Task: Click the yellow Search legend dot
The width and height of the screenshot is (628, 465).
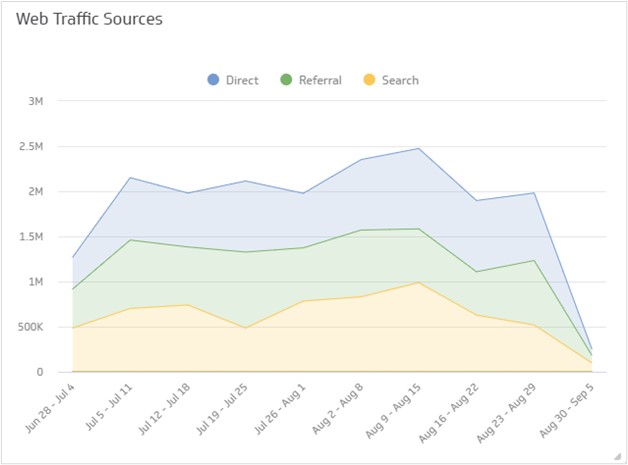Action: point(369,80)
